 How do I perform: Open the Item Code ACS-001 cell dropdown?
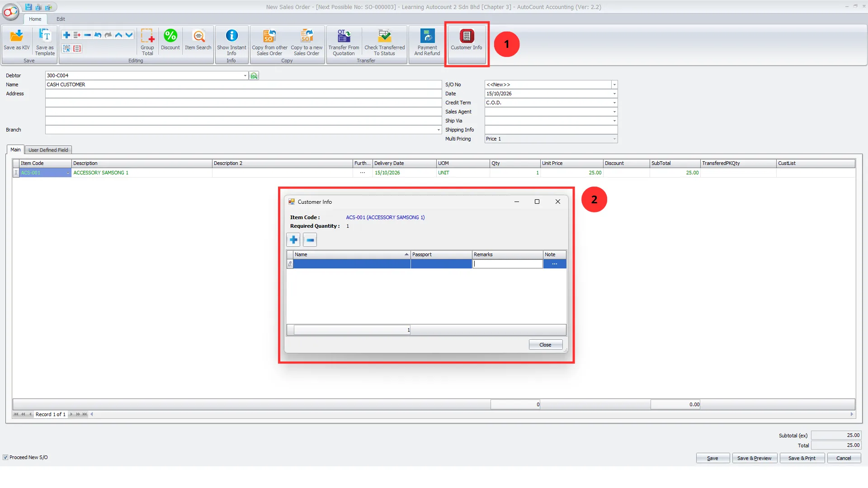(68, 173)
